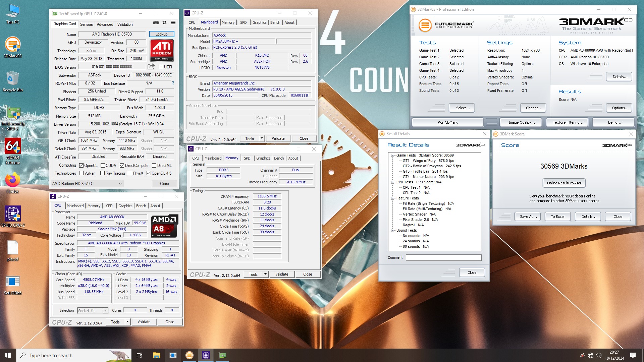Click the BIOS version share/export icon

tap(151, 67)
